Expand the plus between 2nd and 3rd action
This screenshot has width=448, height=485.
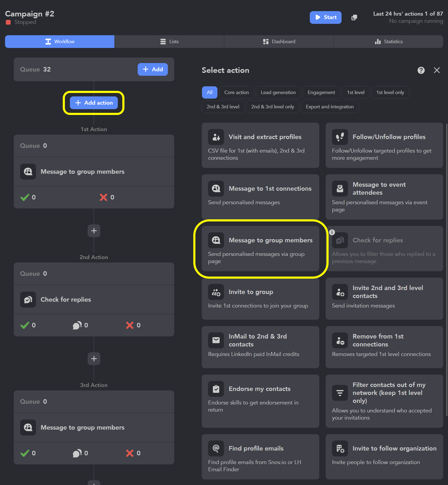(x=94, y=358)
